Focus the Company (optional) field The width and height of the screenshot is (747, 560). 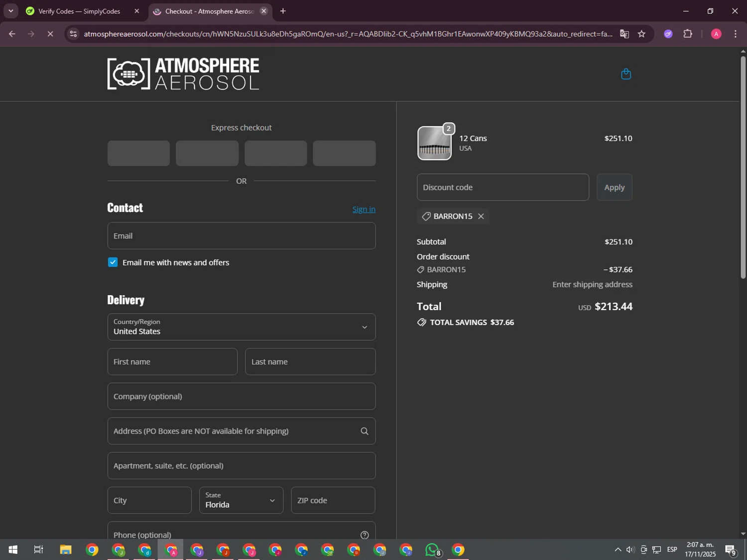(x=242, y=396)
